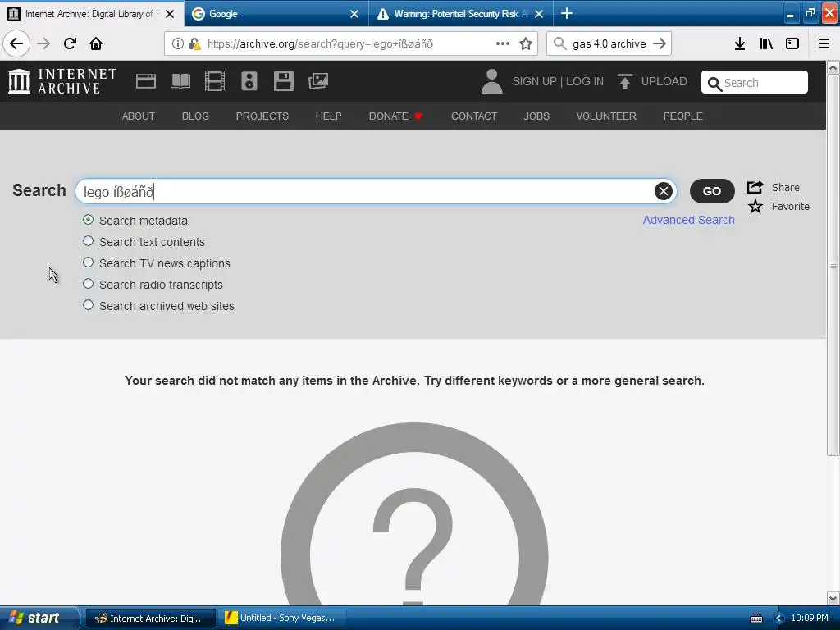Screen dimensions: 840x630
Task: Submit gas 4.0 archive search arrow
Action: pos(660,44)
